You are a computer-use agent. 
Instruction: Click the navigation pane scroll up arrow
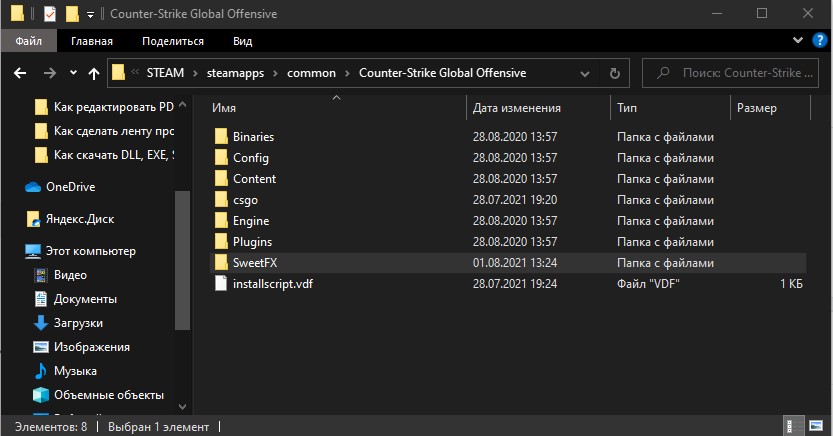click(x=182, y=105)
